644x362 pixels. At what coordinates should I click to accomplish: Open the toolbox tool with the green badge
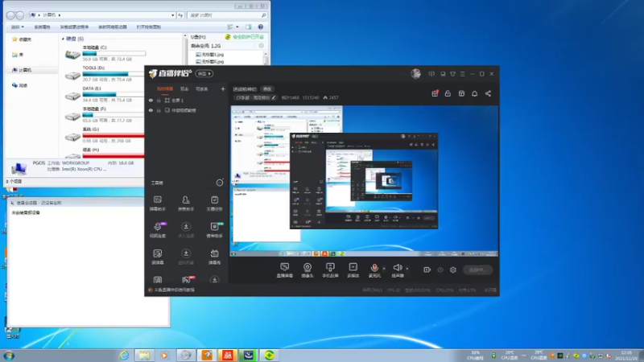pyautogui.click(x=214, y=229)
